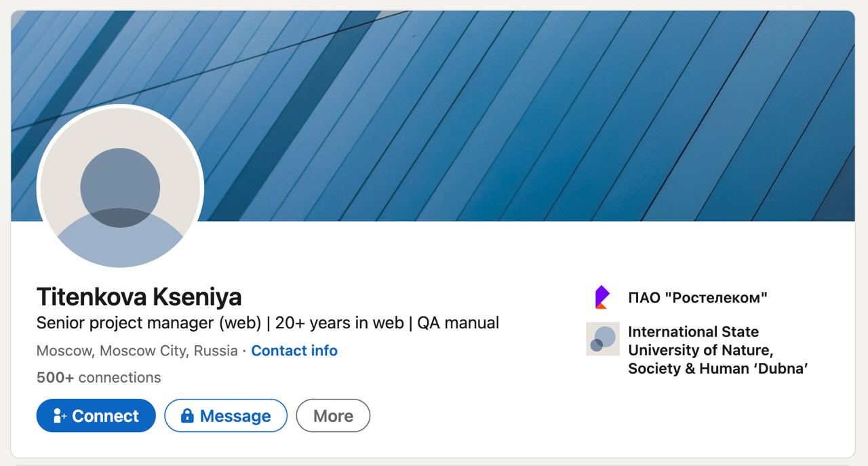
Task: Click the person-plus icon in Connect
Action: pos(59,416)
